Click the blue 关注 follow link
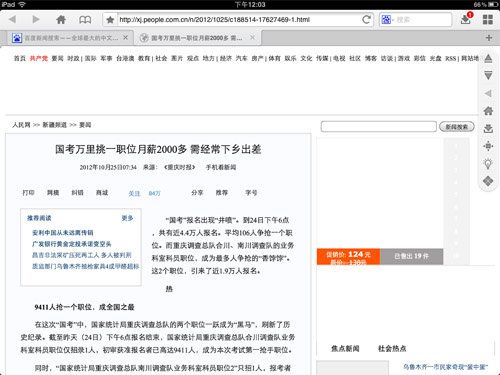Viewport: 500px width, 375px height. [134, 193]
